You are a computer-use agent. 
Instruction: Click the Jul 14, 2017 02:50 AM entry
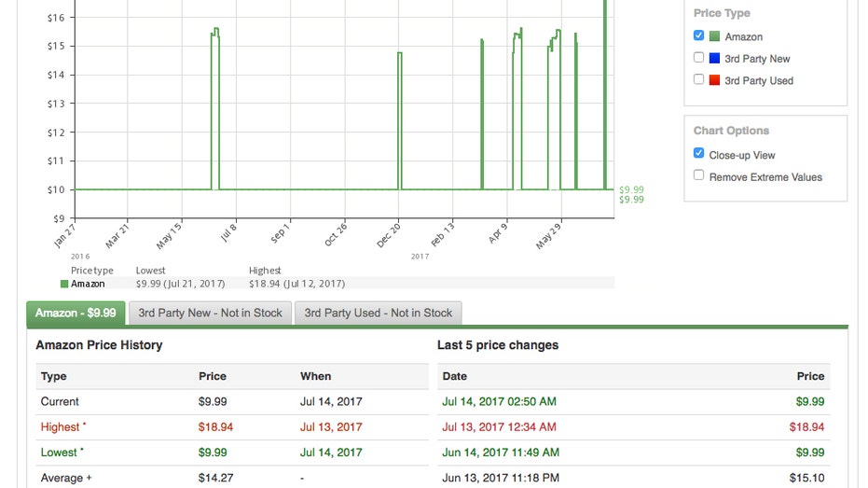[500, 401]
